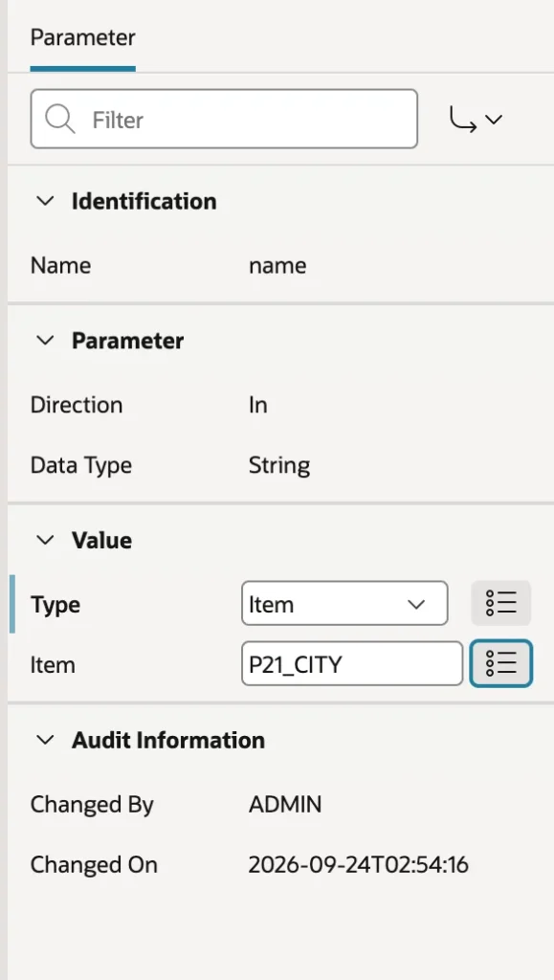554x980 pixels.
Task: Click the "Changed By" label
Action: (x=92, y=804)
